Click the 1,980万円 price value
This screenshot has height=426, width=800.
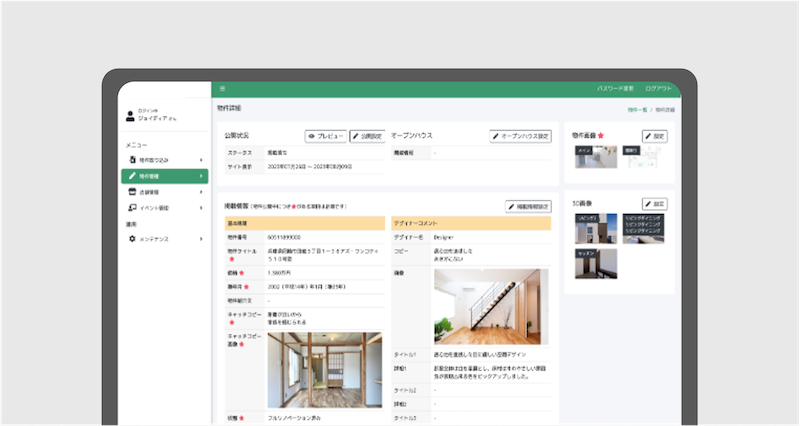[279, 273]
